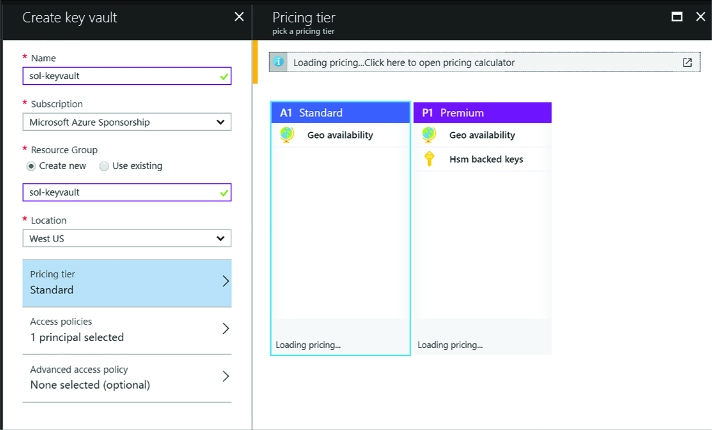Open the Subscription dropdown
Image resolution: width=712 pixels, height=430 pixels.
click(127, 122)
